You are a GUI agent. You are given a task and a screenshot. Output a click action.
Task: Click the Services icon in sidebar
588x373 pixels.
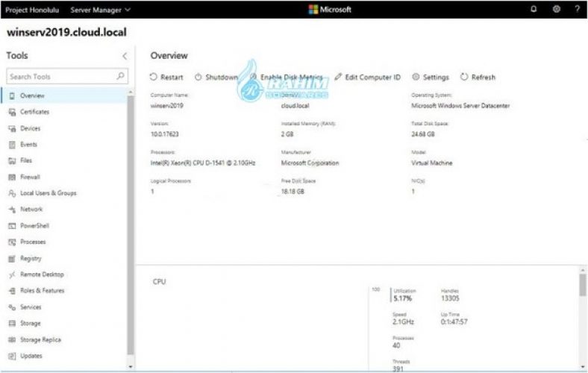[12, 307]
